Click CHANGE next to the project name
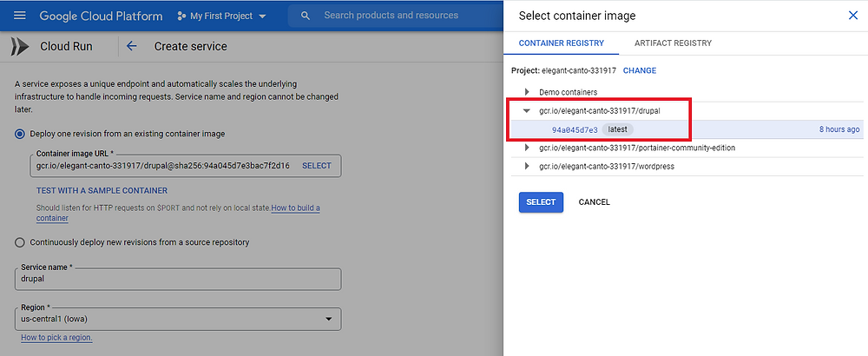Viewport: 868px width, 356px height. [x=640, y=71]
